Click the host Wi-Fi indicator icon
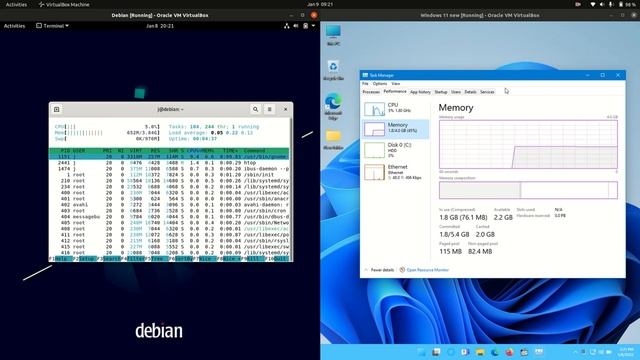The image size is (640, 360). pyautogui.click(x=593, y=4)
